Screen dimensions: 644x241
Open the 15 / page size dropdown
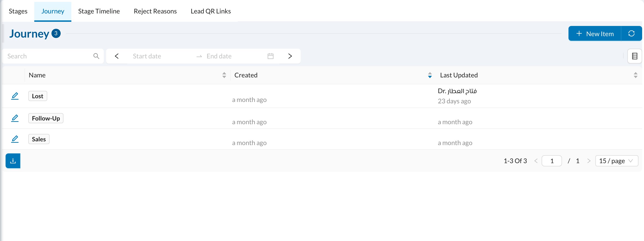(x=616, y=161)
